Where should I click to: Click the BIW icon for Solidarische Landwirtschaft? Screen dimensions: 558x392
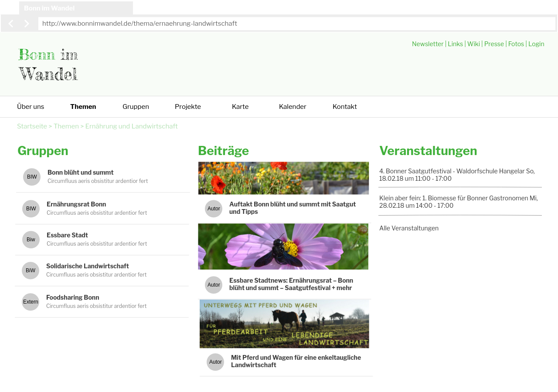[x=31, y=270]
